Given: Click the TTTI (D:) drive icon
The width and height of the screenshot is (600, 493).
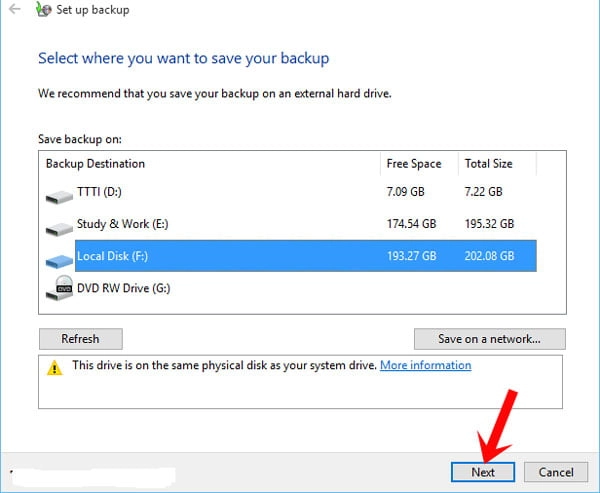Looking at the screenshot, I should point(59,193).
